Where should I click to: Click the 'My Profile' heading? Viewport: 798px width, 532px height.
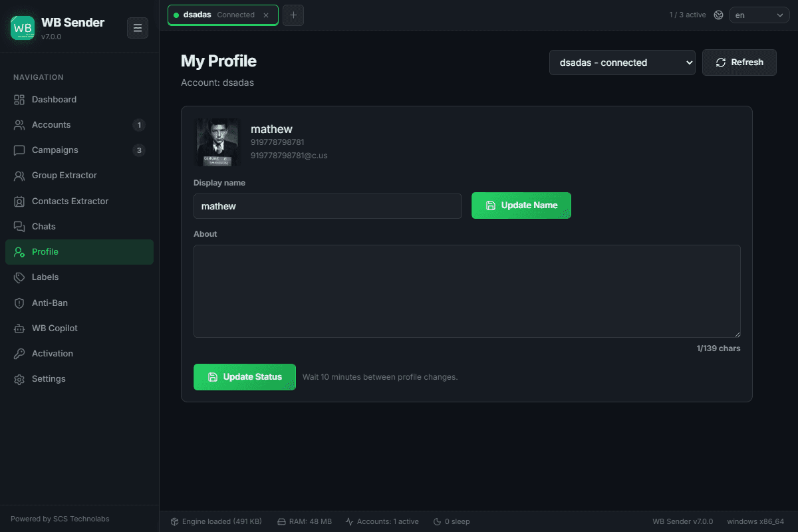click(219, 61)
